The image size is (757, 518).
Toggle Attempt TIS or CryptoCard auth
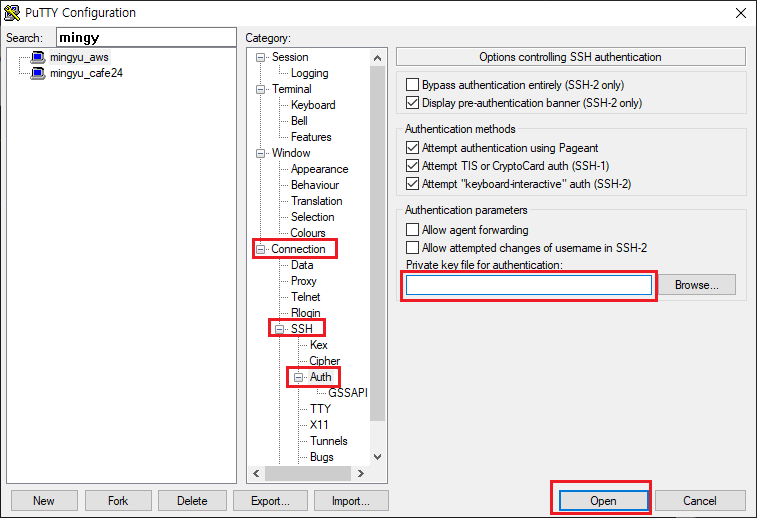tap(412, 166)
